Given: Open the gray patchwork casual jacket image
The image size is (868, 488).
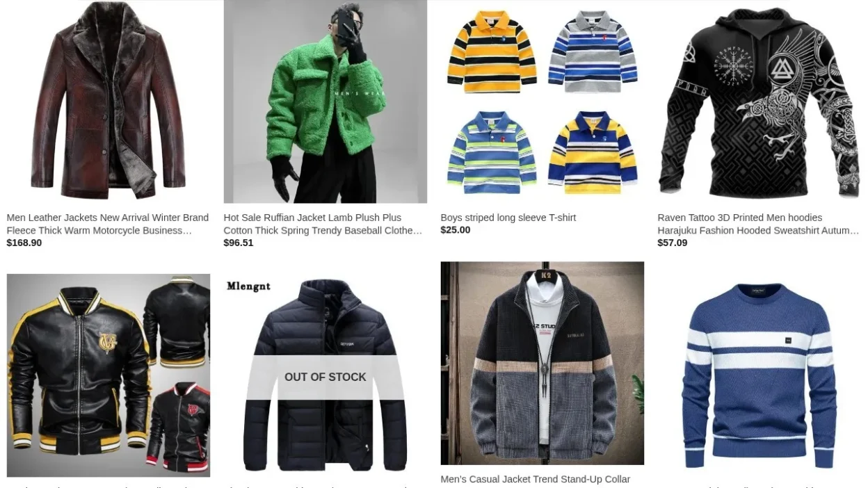Looking at the screenshot, I should click(x=542, y=363).
